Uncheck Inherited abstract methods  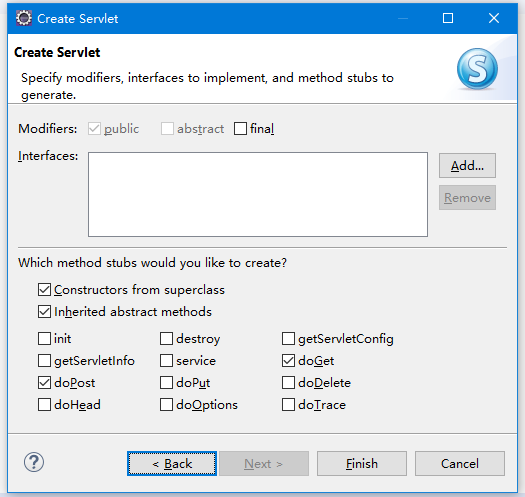tap(44, 312)
